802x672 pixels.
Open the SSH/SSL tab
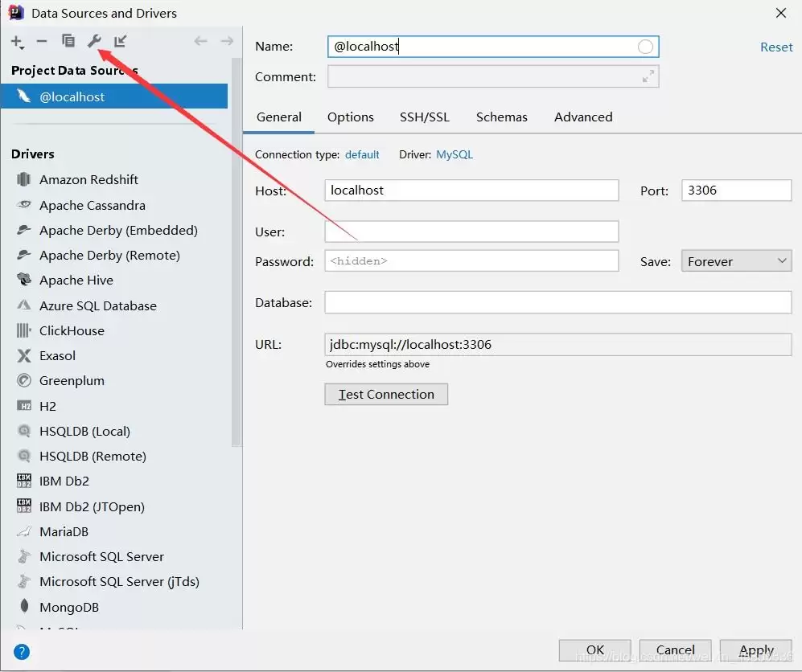[425, 117]
